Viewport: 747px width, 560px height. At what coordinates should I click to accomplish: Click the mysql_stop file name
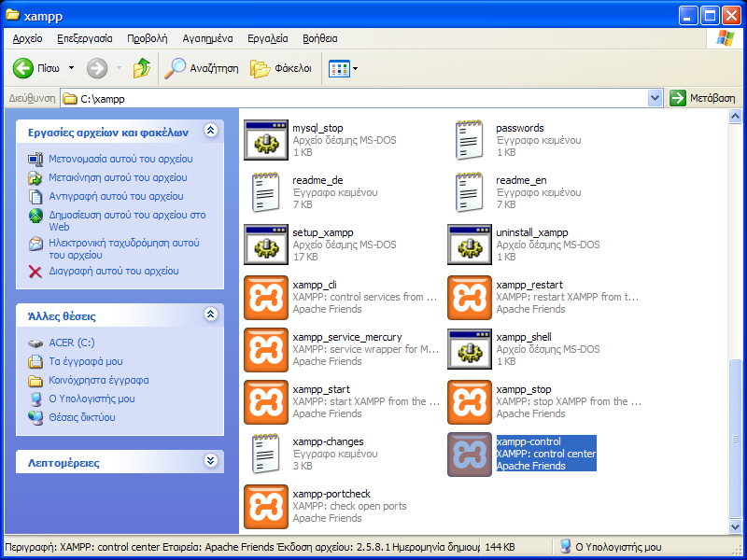pos(317,128)
